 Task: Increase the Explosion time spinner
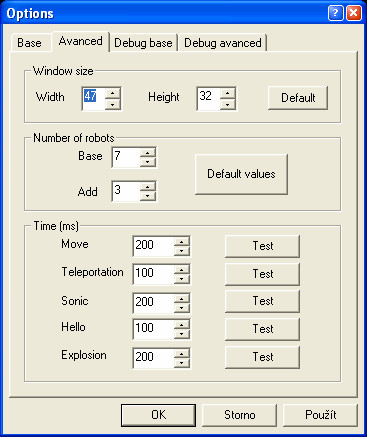182,354
